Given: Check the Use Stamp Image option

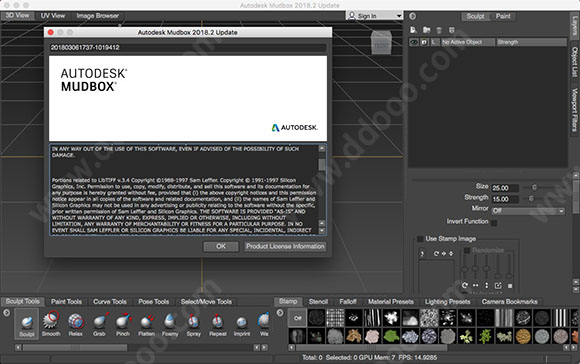Looking at the screenshot, I should tap(420, 239).
